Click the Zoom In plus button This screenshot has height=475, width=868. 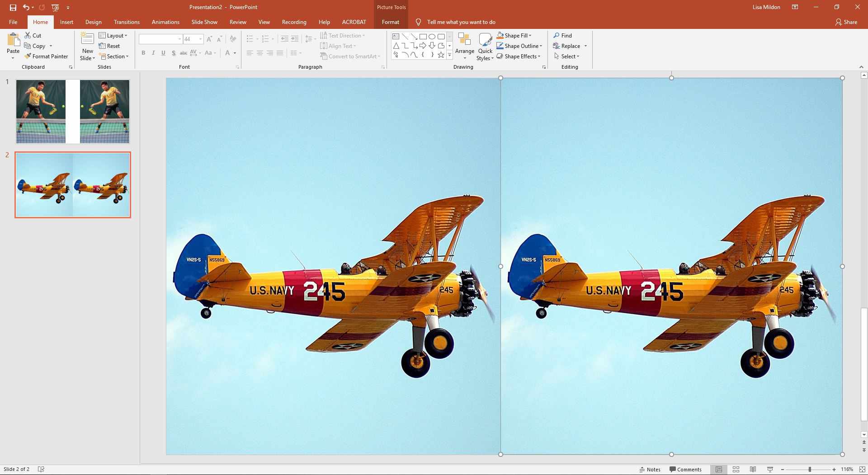pos(834,470)
